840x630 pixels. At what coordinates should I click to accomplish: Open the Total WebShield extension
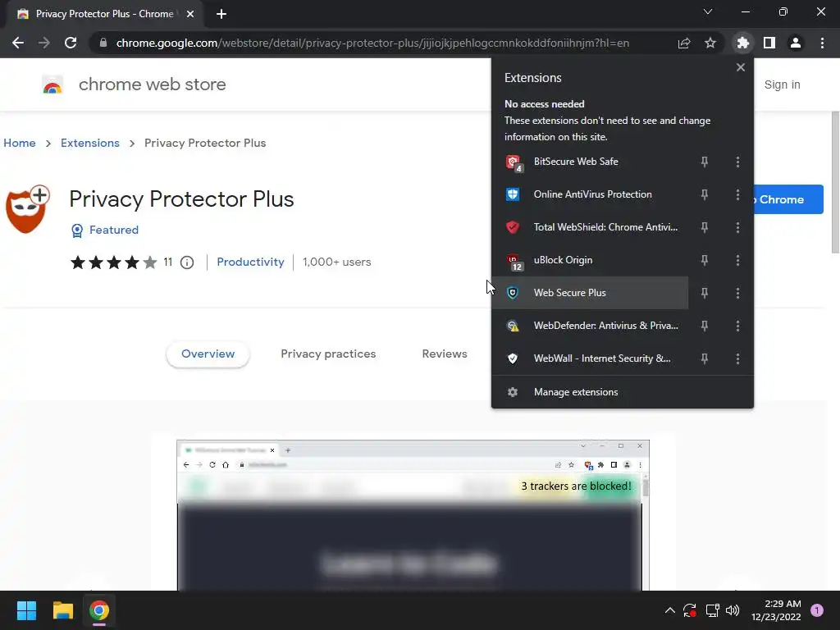589,227
